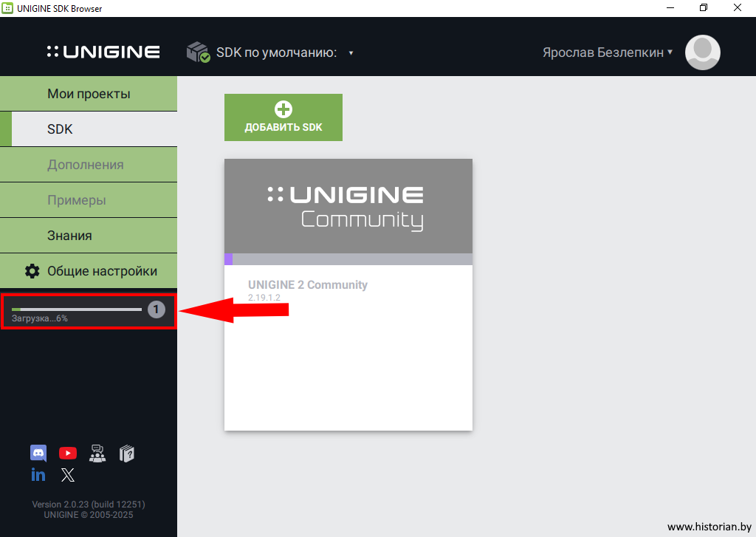This screenshot has width=756, height=537.
Task: Click the UNIGINE logo in header
Action: click(103, 52)
